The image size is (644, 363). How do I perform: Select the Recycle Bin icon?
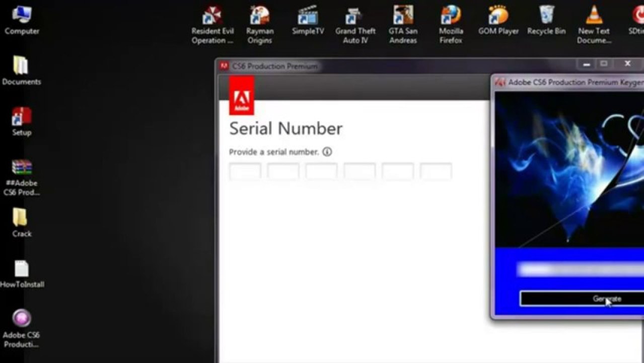click(546, 20)
